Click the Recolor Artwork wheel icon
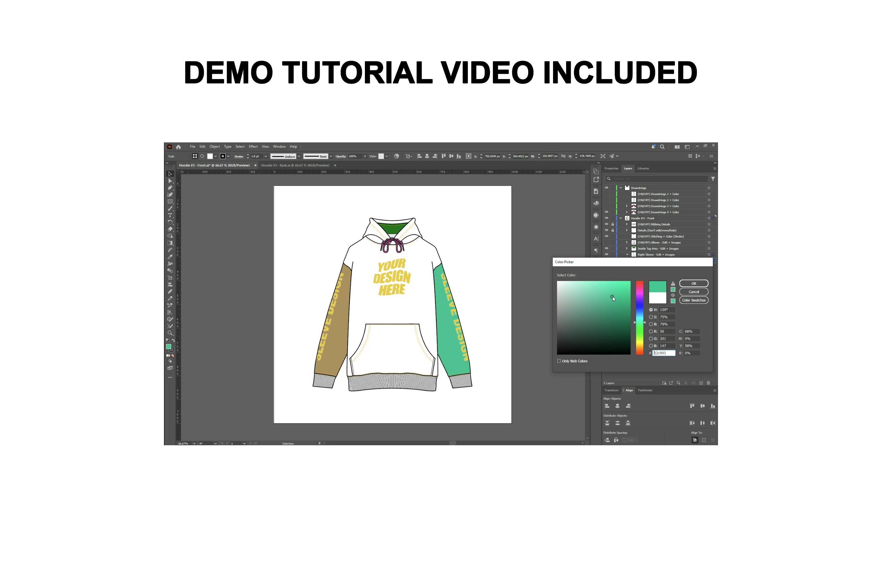The height and width of the screenshot is (588, 882). [396, 156]
